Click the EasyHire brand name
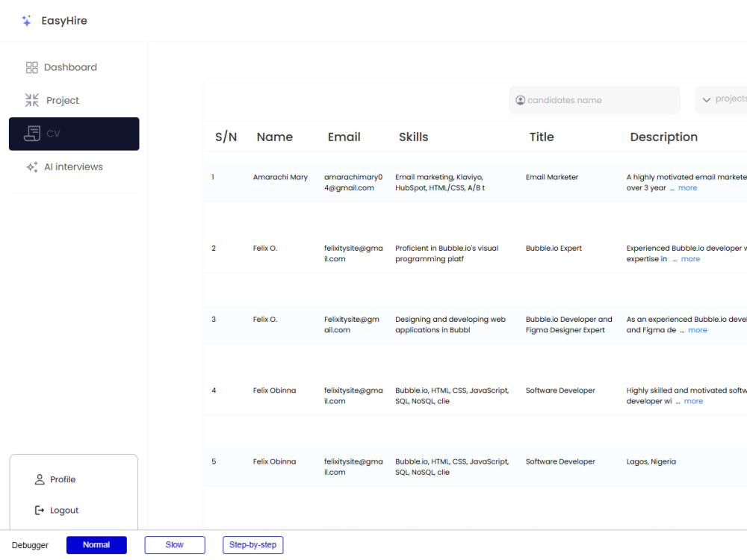 pyautogui.click(x=64, y=21)
